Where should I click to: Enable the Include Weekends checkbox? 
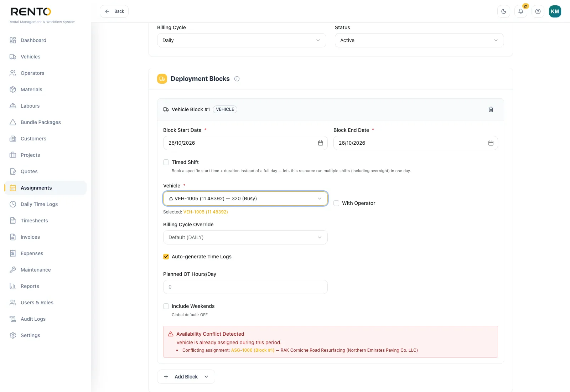click(166, 306)
